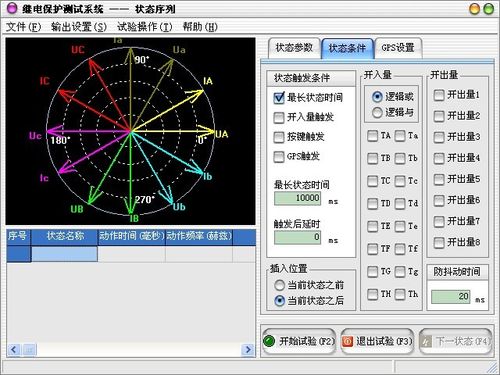Check the TF input checkbox
Viewport: 500px width, 375px height.
(372, 249)
